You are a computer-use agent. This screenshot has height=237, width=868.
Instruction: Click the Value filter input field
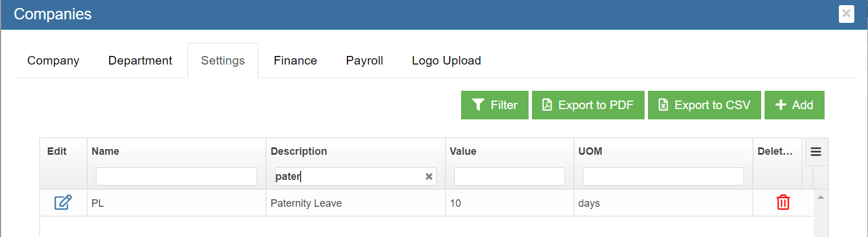tap(509, 176)
